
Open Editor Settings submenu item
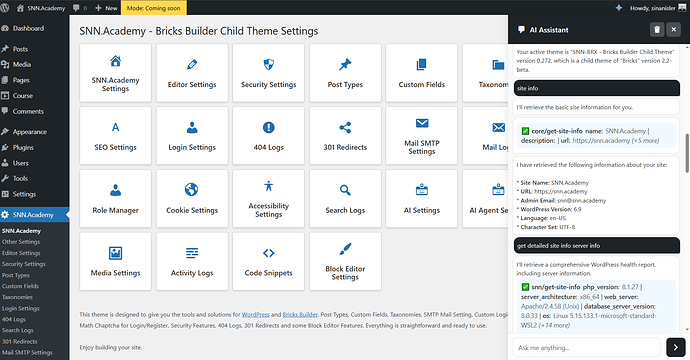[21, 253]
